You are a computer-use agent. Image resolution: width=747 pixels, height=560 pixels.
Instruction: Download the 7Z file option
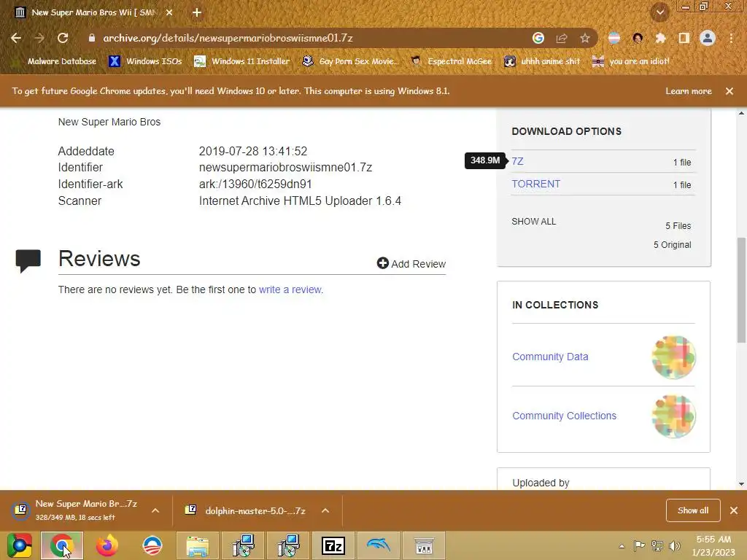point(517,161)
